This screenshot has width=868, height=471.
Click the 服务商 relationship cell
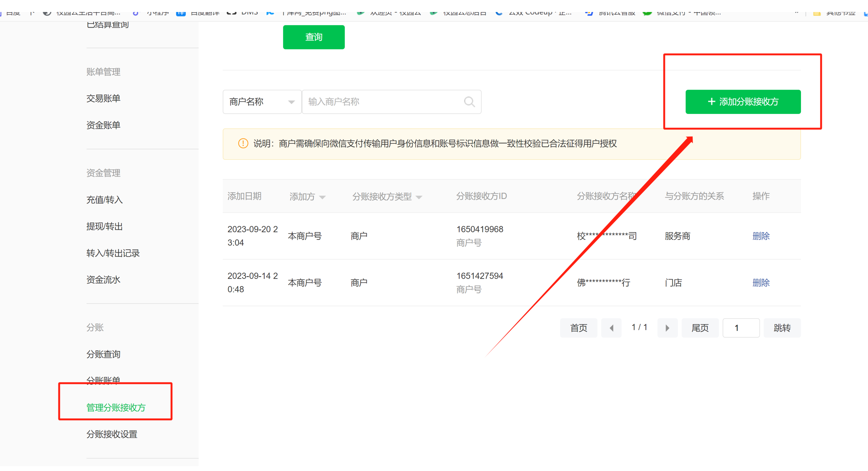point(677,236)
